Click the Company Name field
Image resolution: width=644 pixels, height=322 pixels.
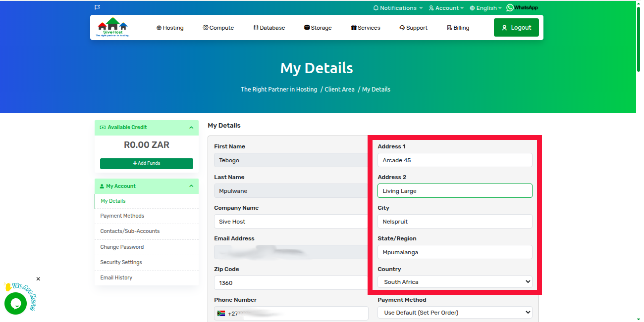tap(291, 222)
